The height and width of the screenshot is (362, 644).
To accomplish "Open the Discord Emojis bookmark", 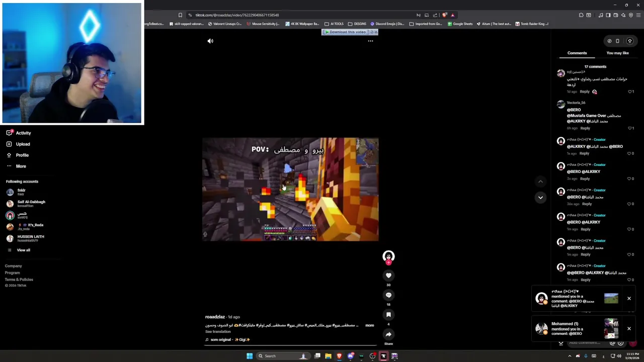I will pos(387,24).
